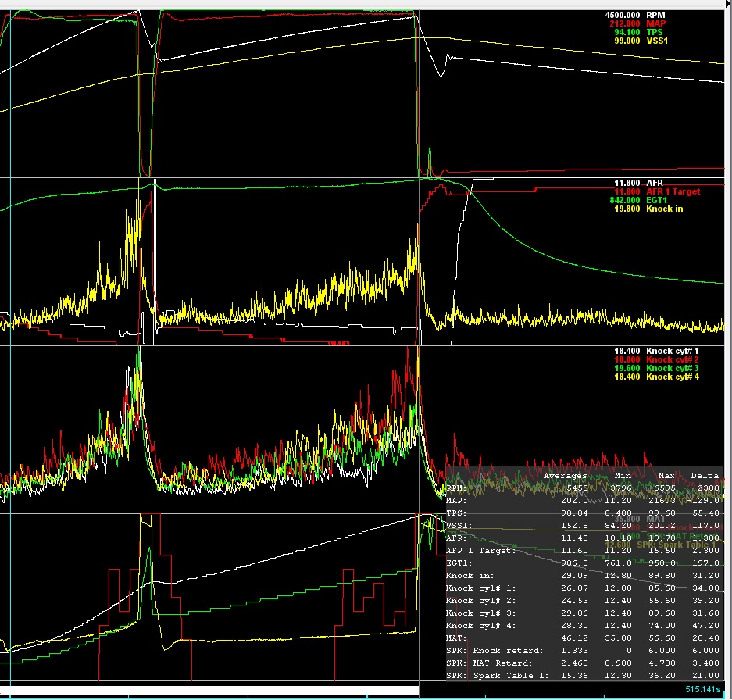Select the SPK: Spark Table 1 statistics row
This screenshot has width=732, height=700.
[583, 675]
